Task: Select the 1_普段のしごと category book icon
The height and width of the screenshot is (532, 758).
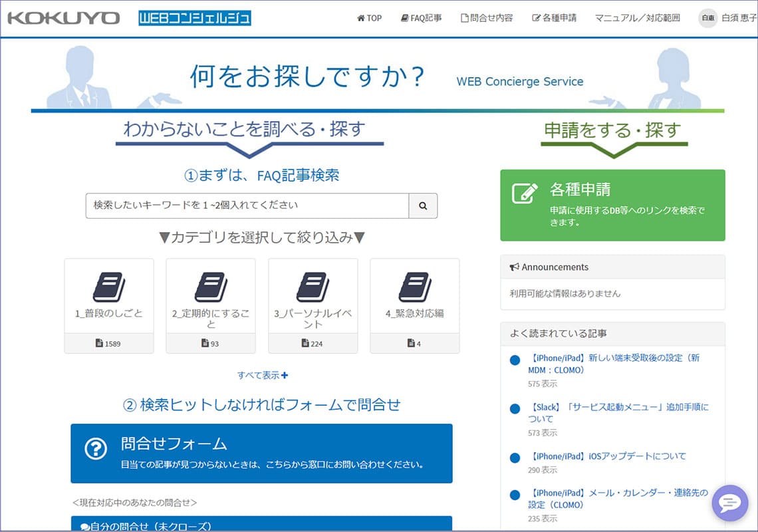Action: (109, 287)
